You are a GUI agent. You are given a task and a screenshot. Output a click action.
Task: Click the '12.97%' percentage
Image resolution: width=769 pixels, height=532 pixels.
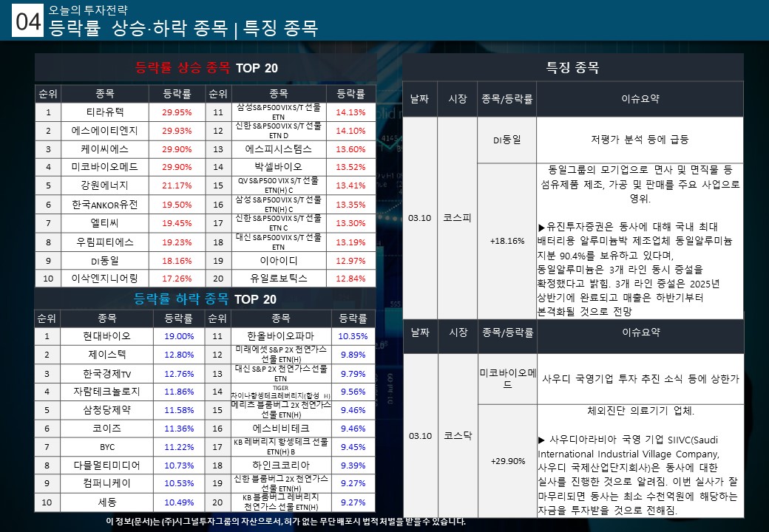point(350,261)
